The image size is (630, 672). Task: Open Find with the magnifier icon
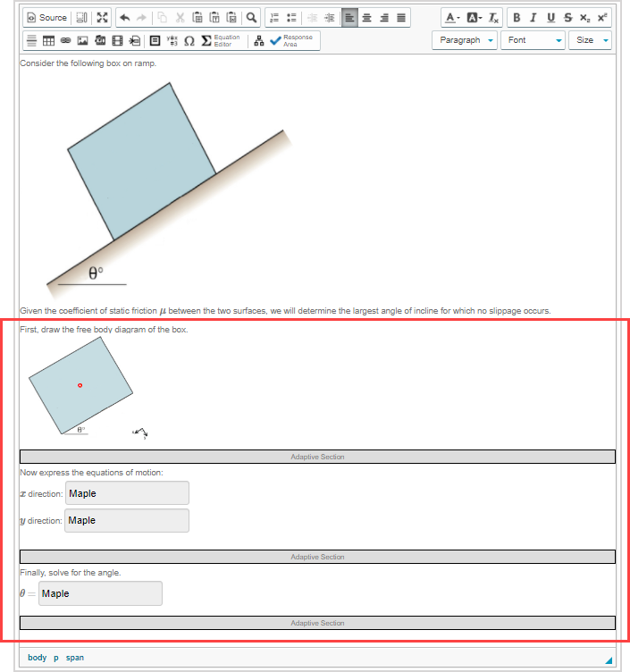[x=252, y=18]
